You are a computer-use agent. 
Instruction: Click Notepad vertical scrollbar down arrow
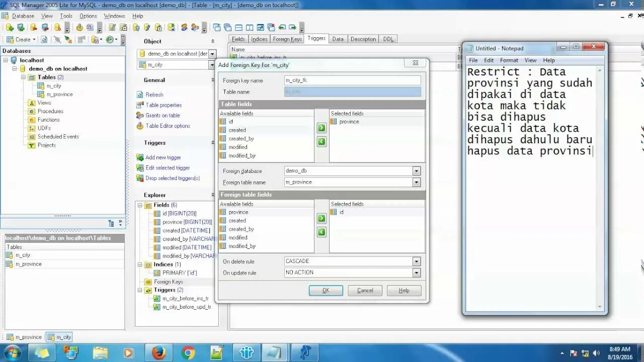600,307
